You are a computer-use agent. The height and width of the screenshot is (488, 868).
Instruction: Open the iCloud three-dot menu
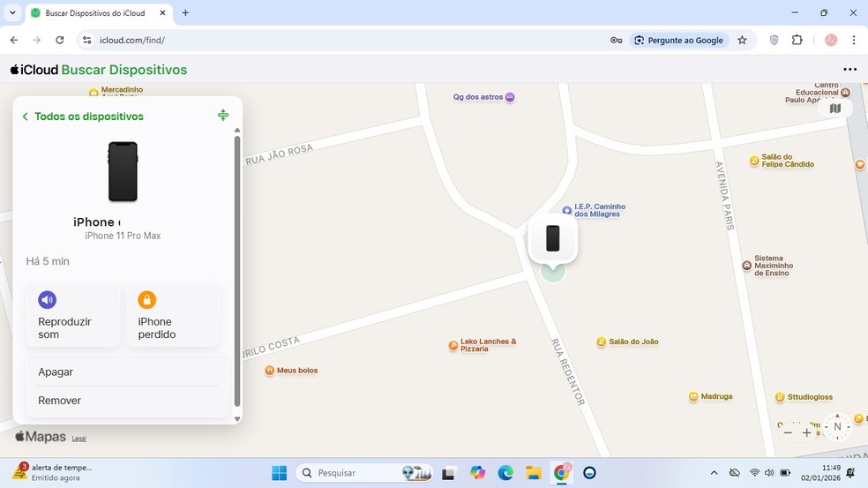849,69
